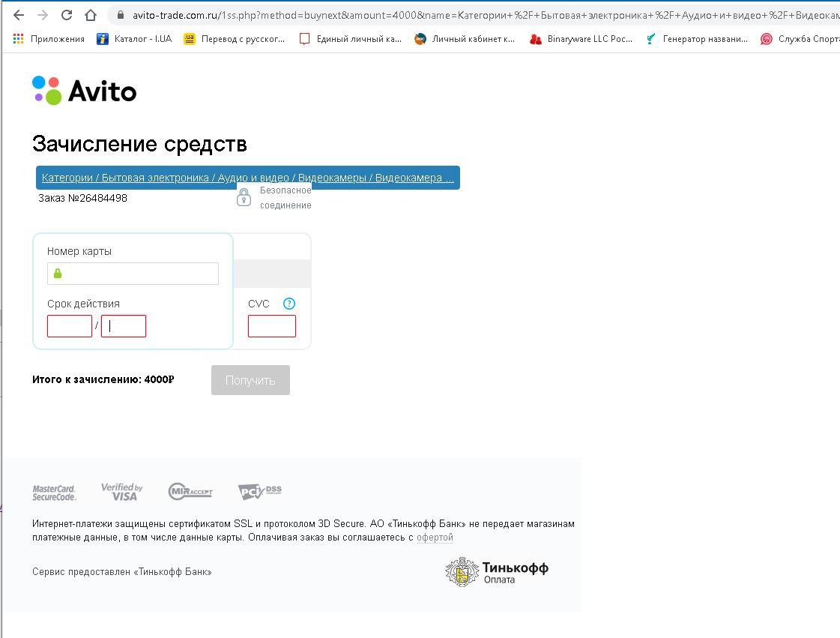Click the padlock icon in the address bar
840x638 pixels.
tap(121, 15)
